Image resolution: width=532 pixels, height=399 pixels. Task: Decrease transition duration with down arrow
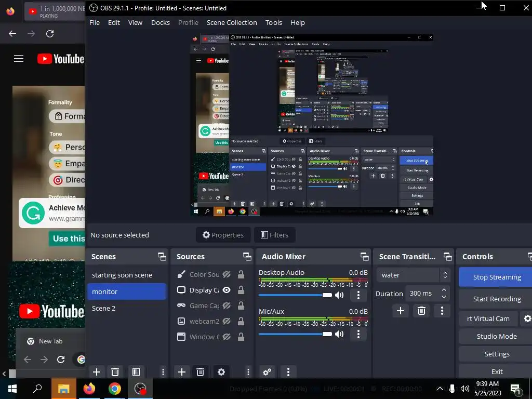coord(444,297)
